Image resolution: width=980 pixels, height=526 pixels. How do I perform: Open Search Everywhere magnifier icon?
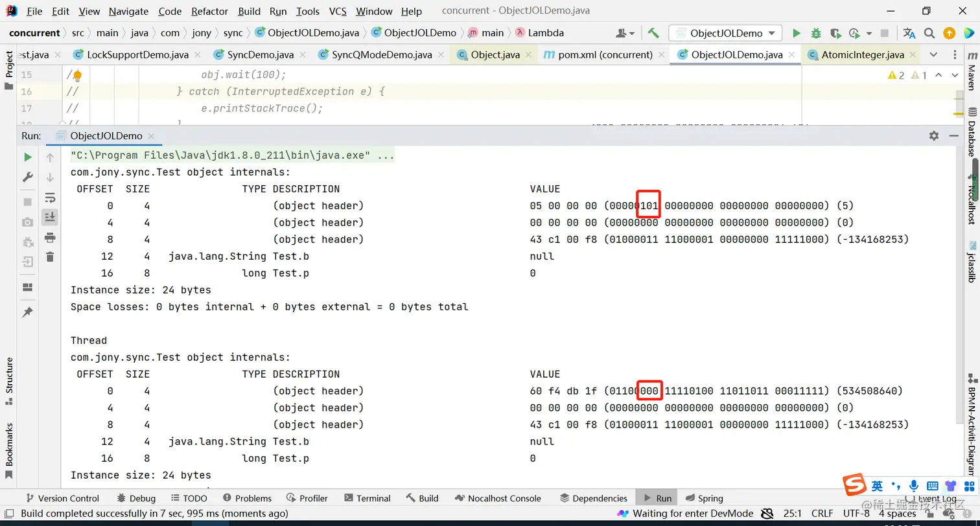tap(929, 33)
